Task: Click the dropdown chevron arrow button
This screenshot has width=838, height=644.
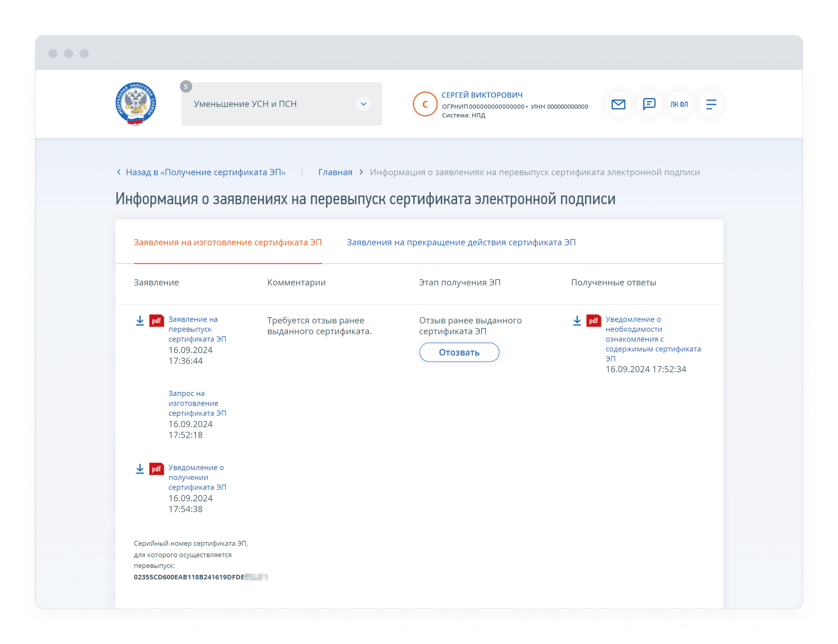Action: coord(363,104)
